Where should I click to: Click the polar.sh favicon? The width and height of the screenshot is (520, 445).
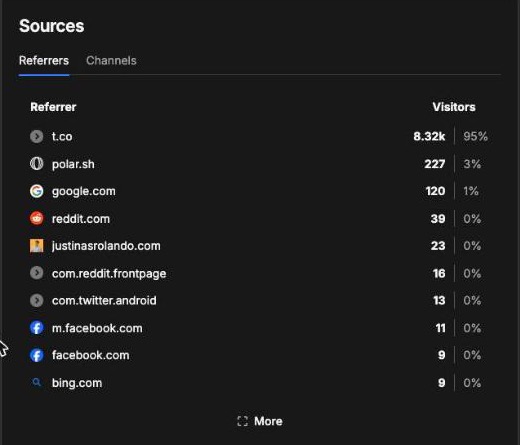point(37,164)
